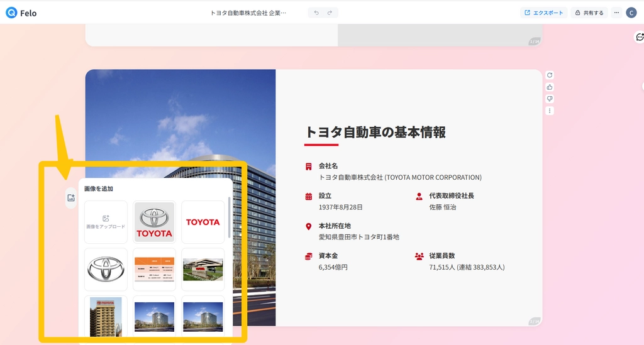The image size is (644, 345).
Task: Click the undo arrow in the top bar
Action: pos(316,13)
